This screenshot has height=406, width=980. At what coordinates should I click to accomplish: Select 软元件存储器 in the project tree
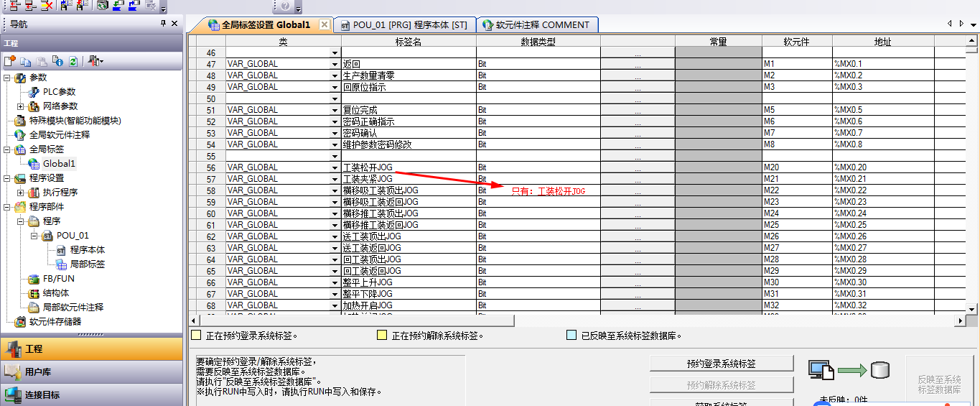coord(55,321)
